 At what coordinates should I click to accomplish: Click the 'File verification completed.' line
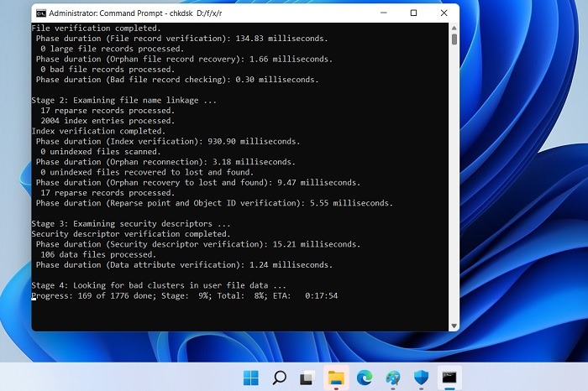[x=96, y=28]
